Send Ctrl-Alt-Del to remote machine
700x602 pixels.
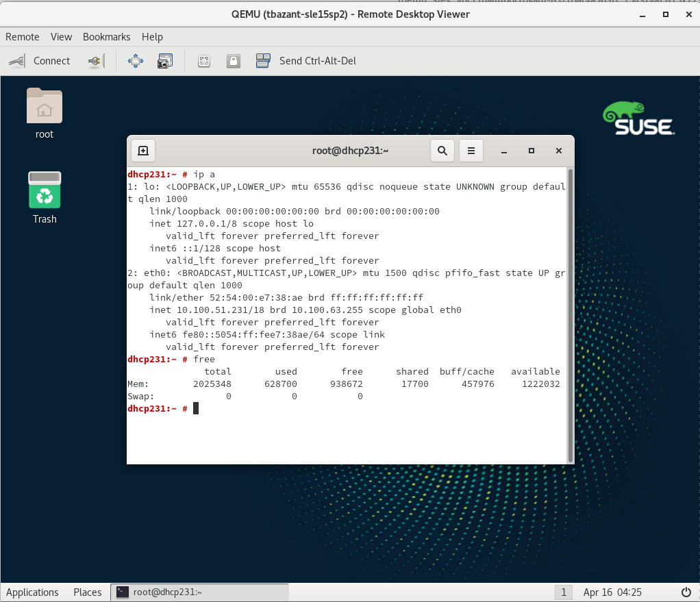point(306,61)
